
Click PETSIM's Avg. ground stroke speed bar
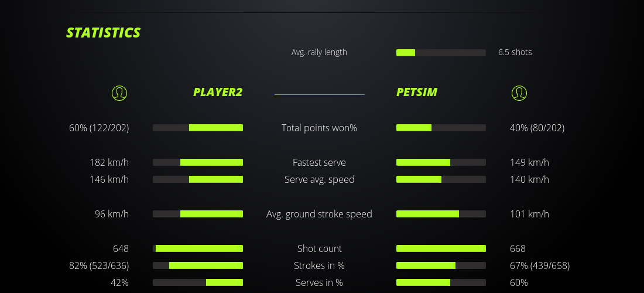click(x=441, y=214)
